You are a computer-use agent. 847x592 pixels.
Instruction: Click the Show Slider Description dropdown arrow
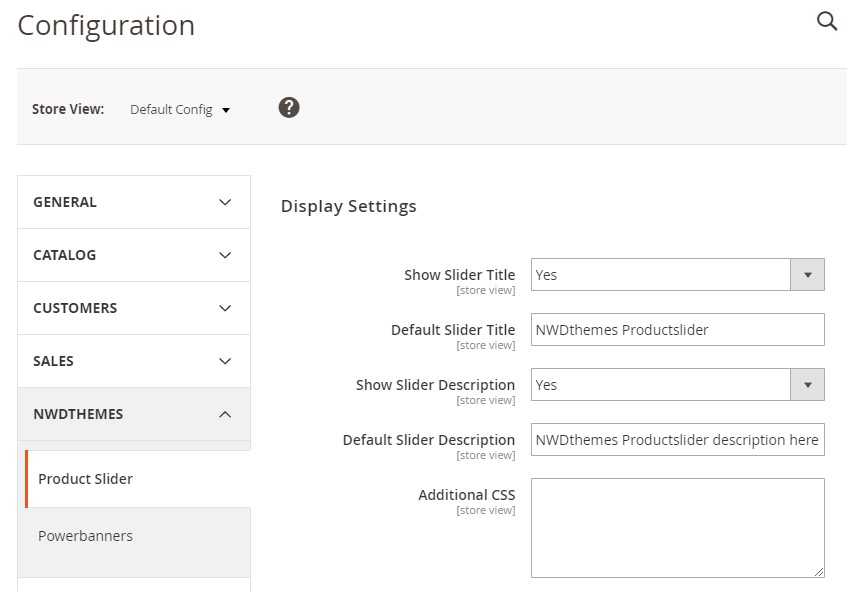(807, 385)
